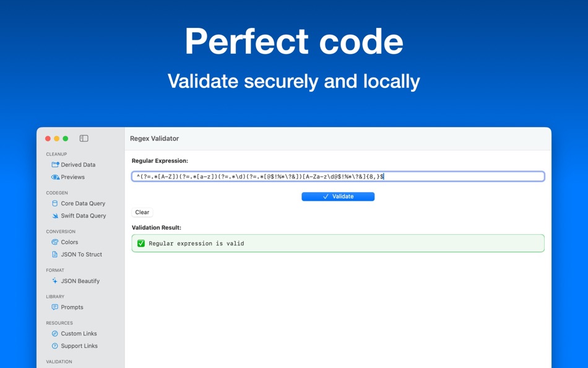
Task: Click the Custom Links icon
Action: [54, 333]
